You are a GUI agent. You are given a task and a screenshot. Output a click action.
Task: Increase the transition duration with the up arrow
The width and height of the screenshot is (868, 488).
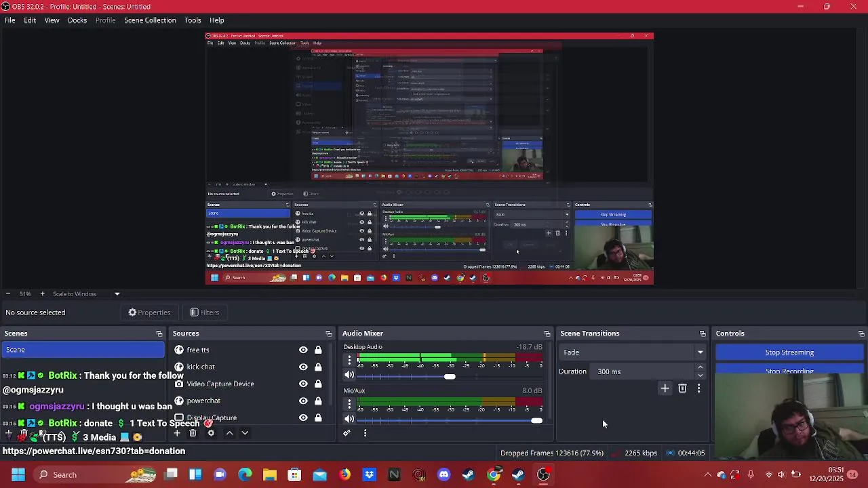tap(701, 368)
